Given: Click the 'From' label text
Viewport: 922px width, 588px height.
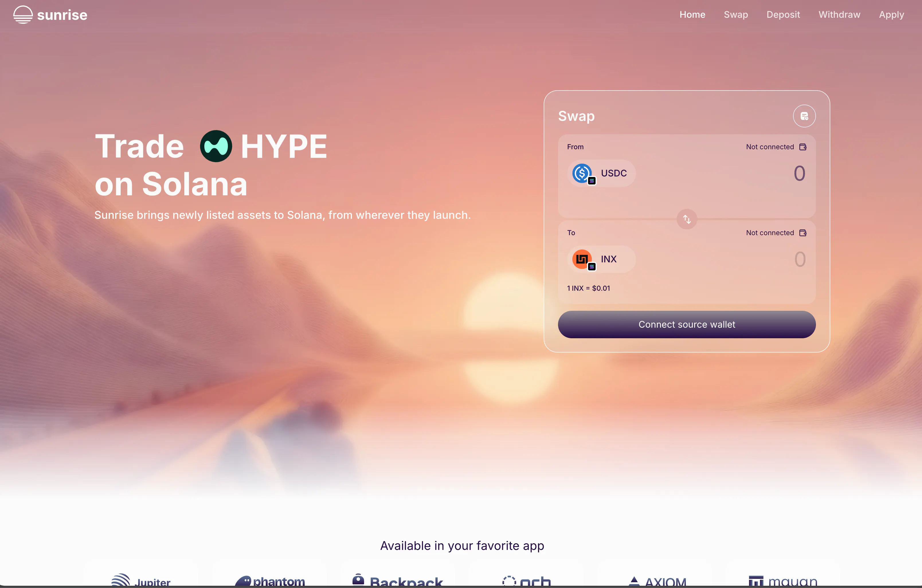Looking at the screenshot, I should point(575,147).
